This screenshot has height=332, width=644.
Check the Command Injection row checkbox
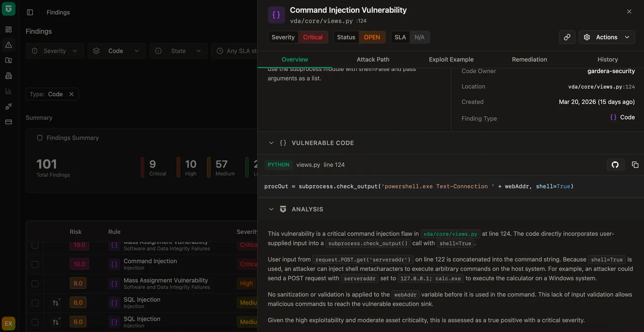35,265
